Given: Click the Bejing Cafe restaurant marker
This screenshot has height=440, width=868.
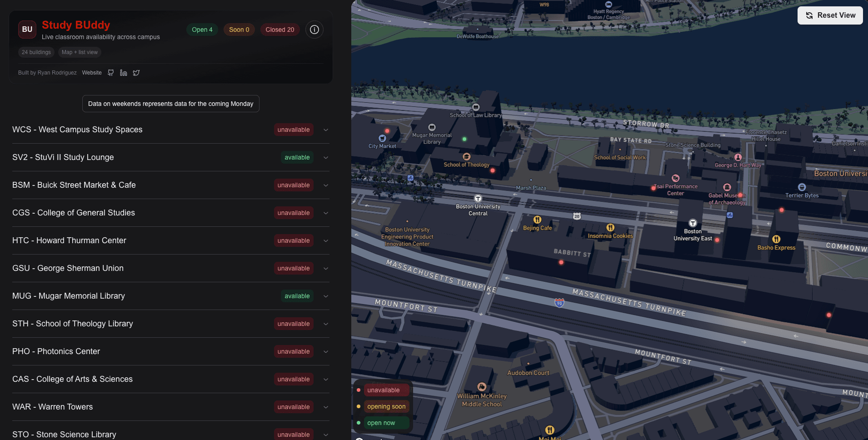Looking at the screenshot, I should tap(537, 220).
